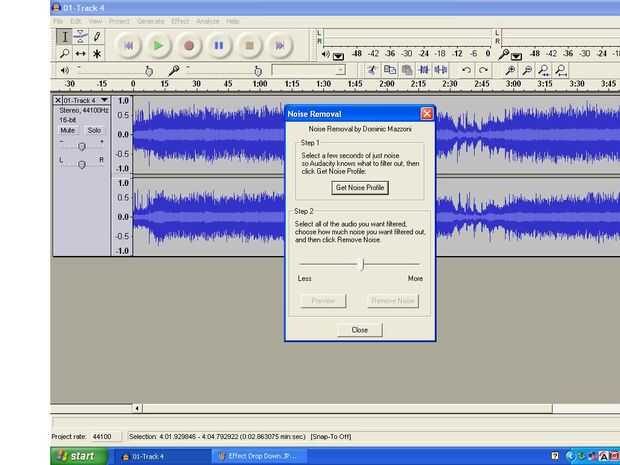
Task: Click the Redo arrow icon
Action: point(483,70)
